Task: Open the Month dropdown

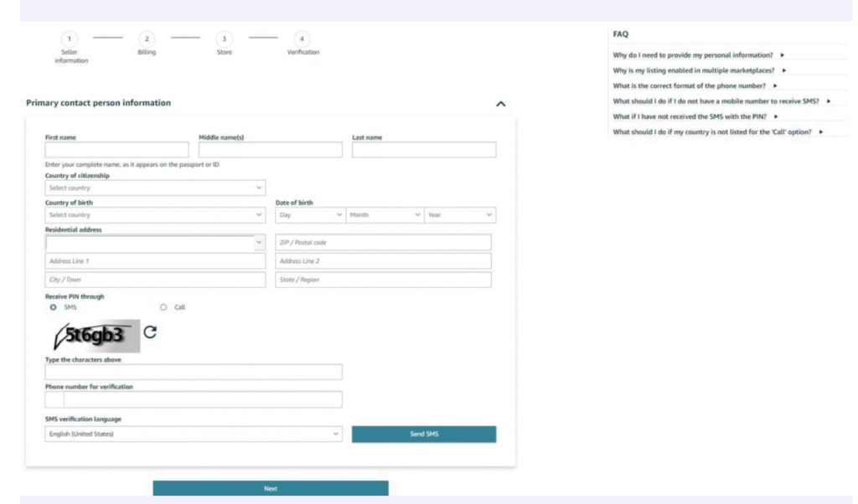Action: [x=385, y=215]
